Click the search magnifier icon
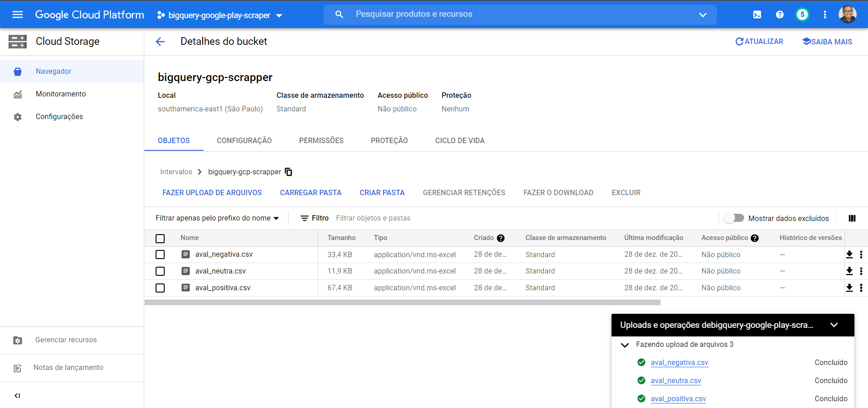 (x=339, y=14)
